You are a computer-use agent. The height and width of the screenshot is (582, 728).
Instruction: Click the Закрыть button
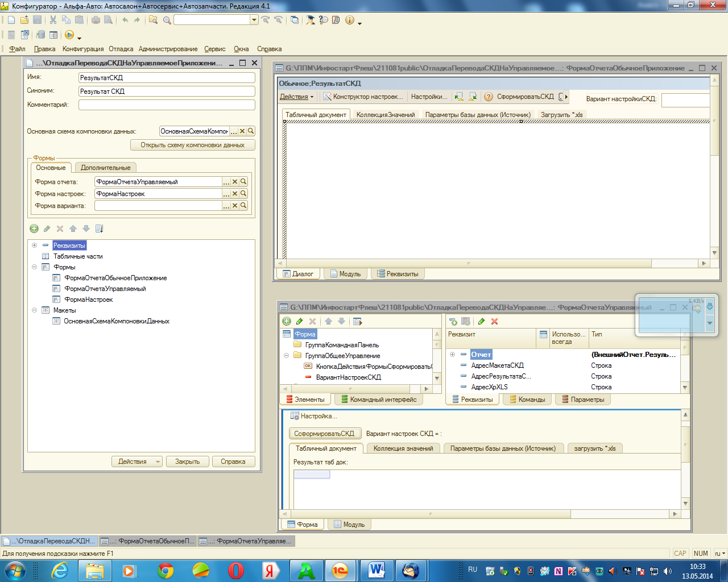point(188,462)
